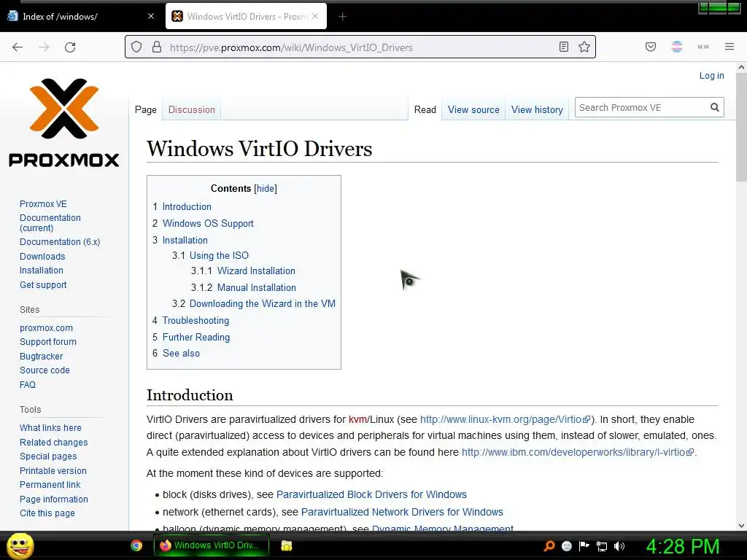Open Cite this page link

pos(47,513)
